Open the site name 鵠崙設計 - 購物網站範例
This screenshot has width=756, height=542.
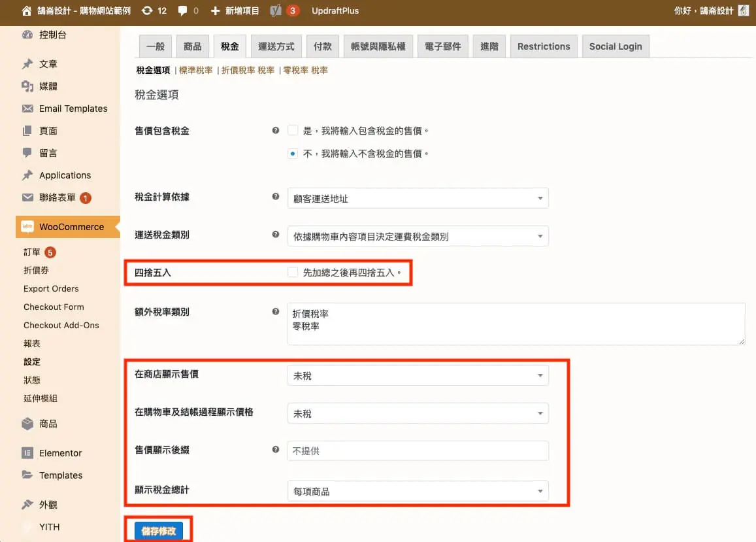coord(84,10)
